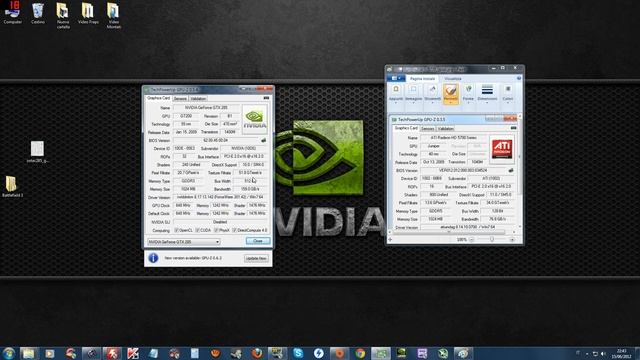The width and height of the screenshot is (640, 360).
Task: Click the Memory Size value 1024 MB in NVIDIA GPU-Z
Action: [189, 189]
